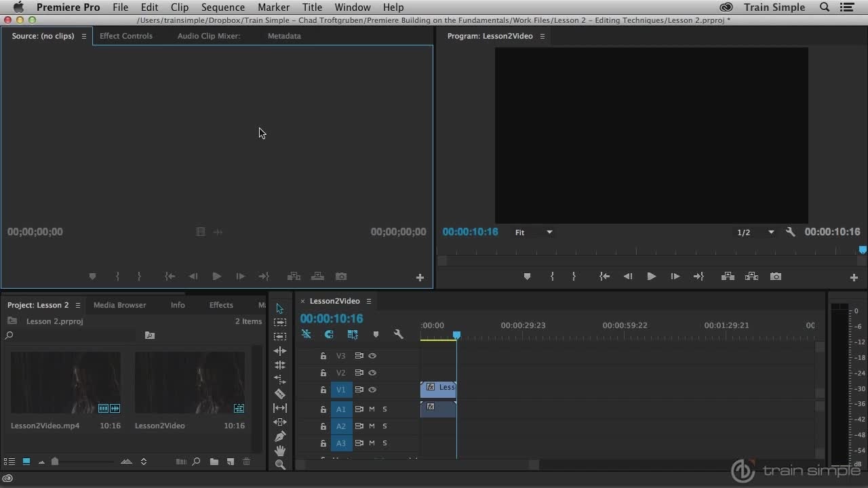Switch to the Media Browser tab
This screenshot has height=488, width=868.
tap(119, 305)
